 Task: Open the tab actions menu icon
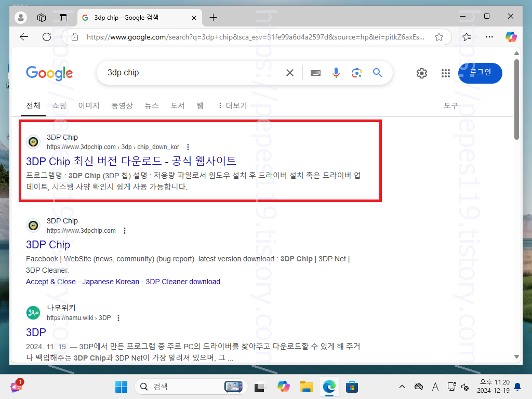pos(63,17)
